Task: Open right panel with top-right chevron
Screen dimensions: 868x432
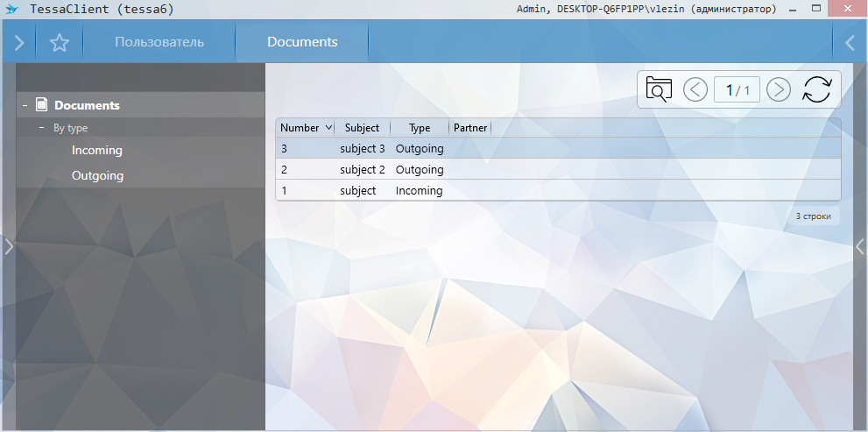Action: coord(849,43)
